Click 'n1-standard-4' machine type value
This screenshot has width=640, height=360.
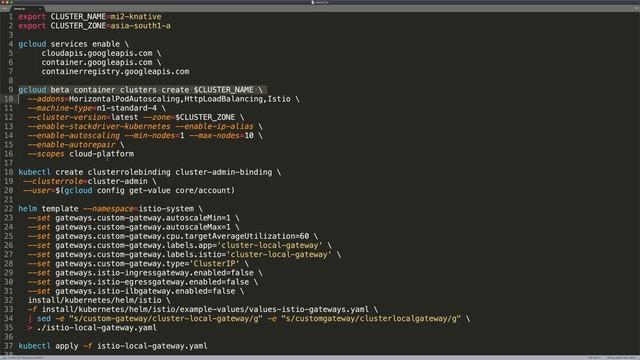[x=127, y=108]
